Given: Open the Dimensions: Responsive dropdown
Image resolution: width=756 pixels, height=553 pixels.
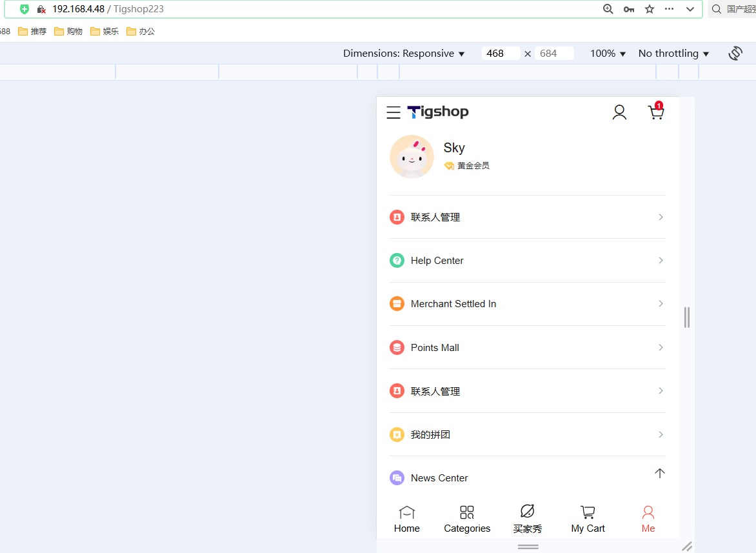Looking at the screenshot, I should tap(404, 54).
